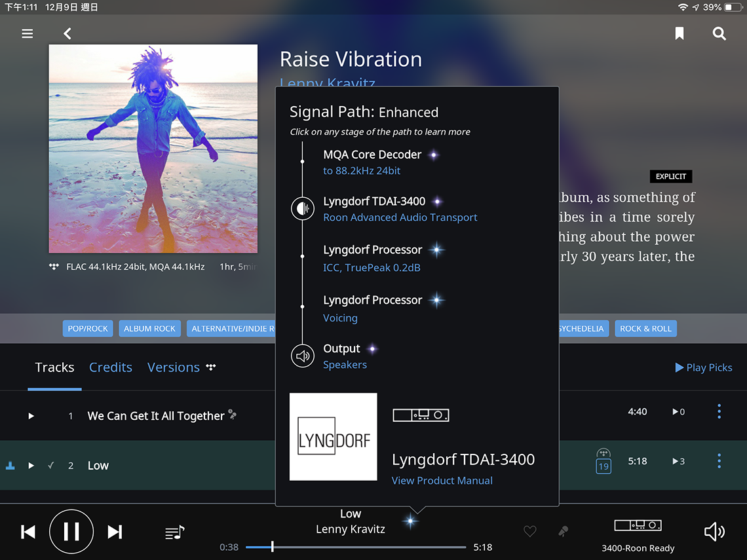Click the Raise Vibration album cover
The width and height of the screenshot is (747, 560).
coord(153,149)
